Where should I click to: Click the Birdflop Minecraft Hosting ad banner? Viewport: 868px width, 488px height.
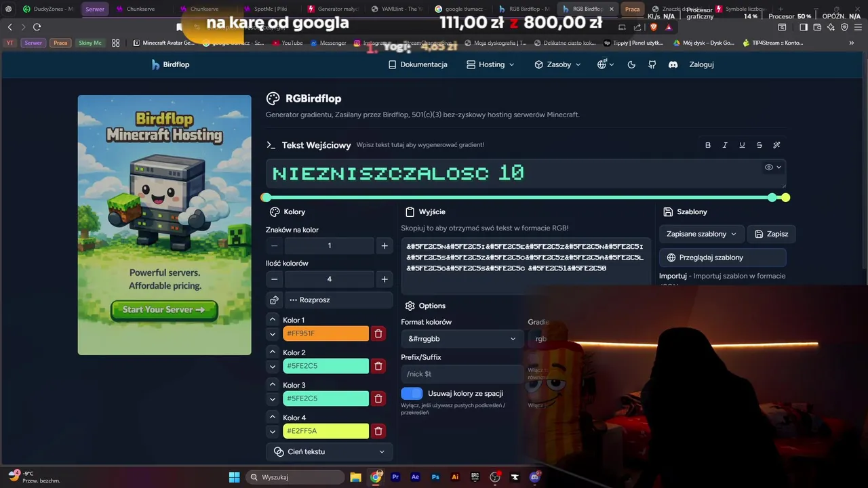click(x=164, y=224)
